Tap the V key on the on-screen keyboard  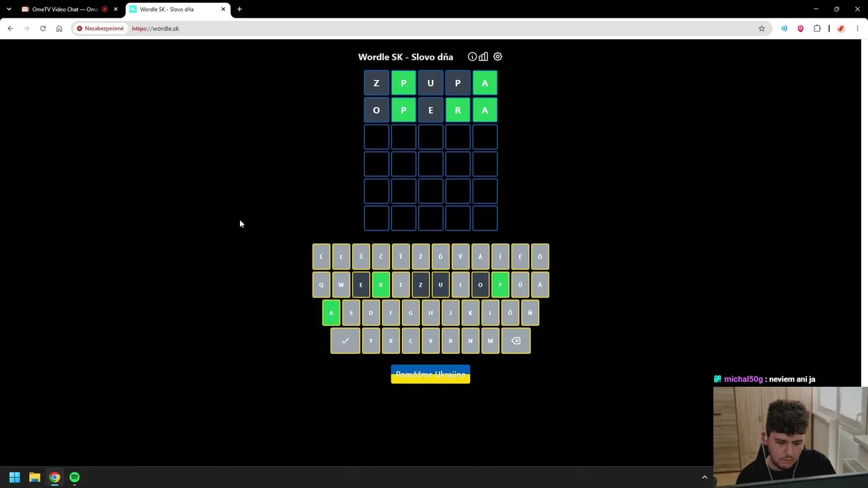[x=431, y=341]
